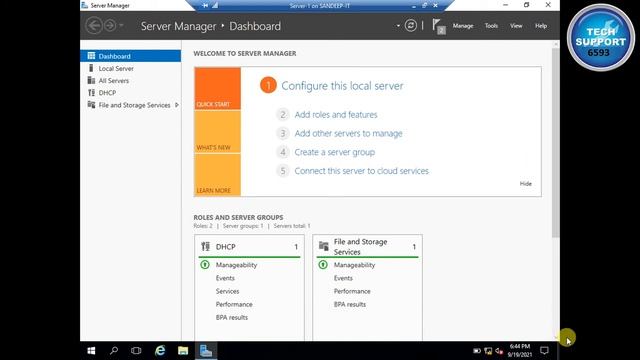Open Performance in DHCP tile
Screen dimensions: 640x360
[234, 304]
